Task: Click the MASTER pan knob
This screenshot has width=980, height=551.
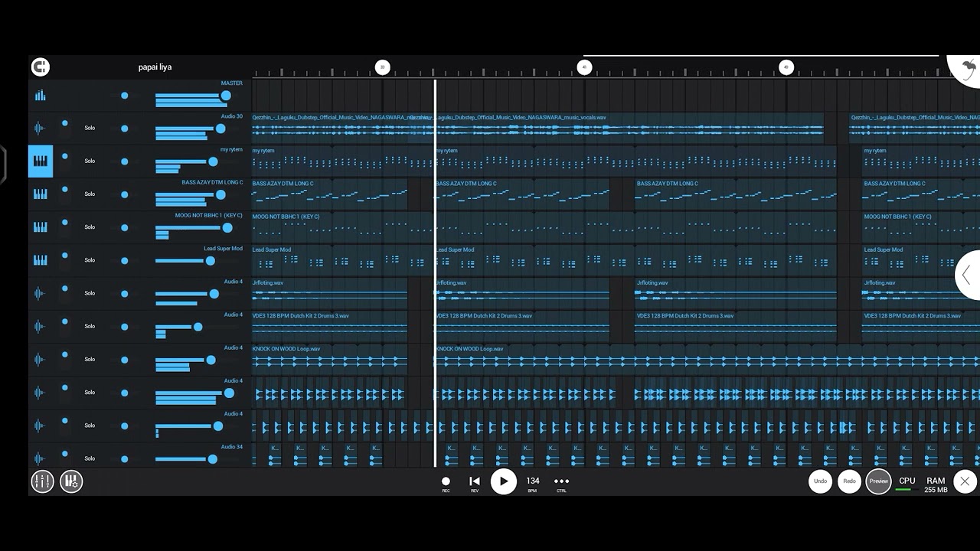Action: pos(125,96)
